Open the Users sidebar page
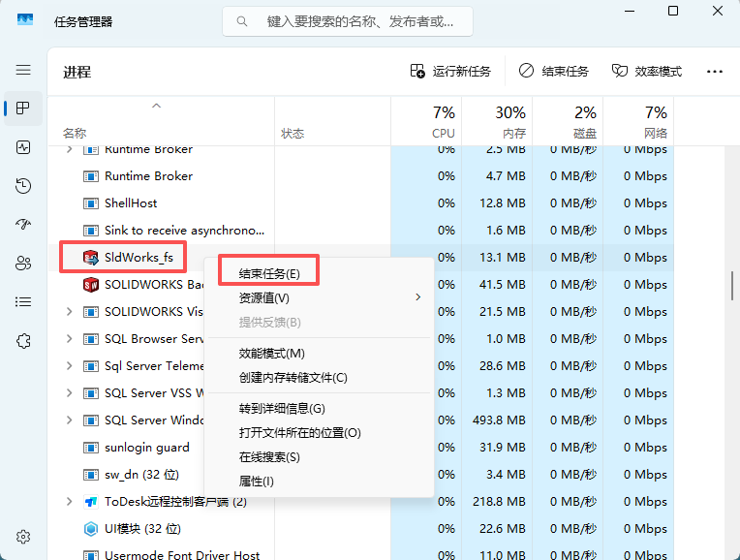The height and width of the screenshot is (560, 740). [23, 263]
